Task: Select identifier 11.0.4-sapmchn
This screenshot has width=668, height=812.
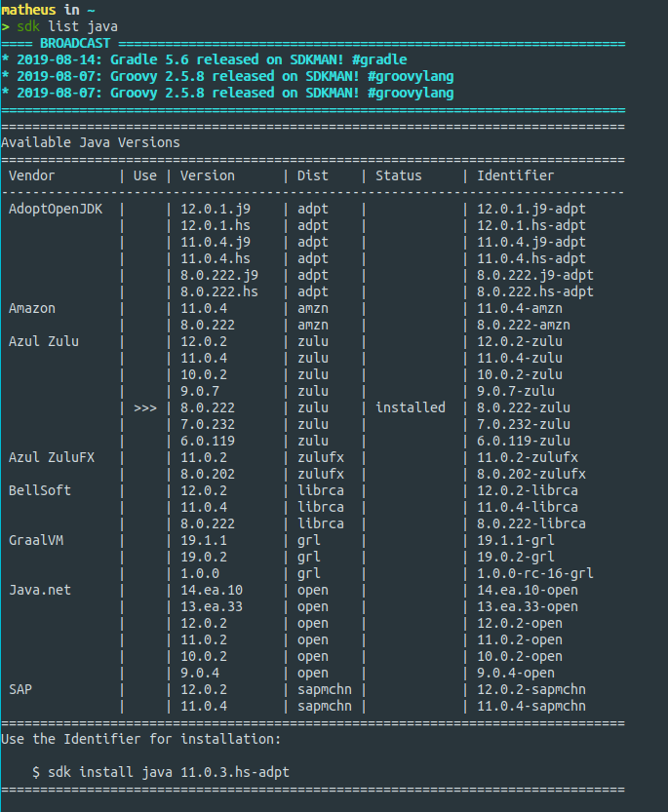Action: 531,706
